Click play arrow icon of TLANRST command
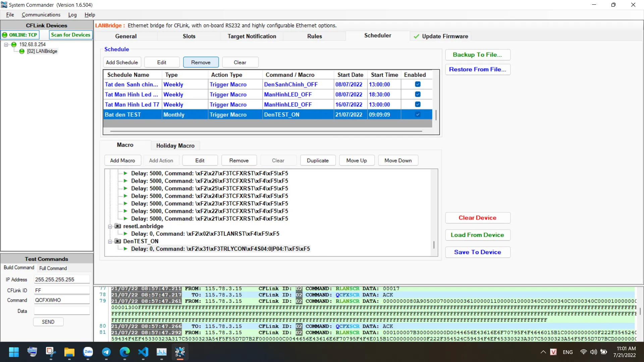 [125, 234]
